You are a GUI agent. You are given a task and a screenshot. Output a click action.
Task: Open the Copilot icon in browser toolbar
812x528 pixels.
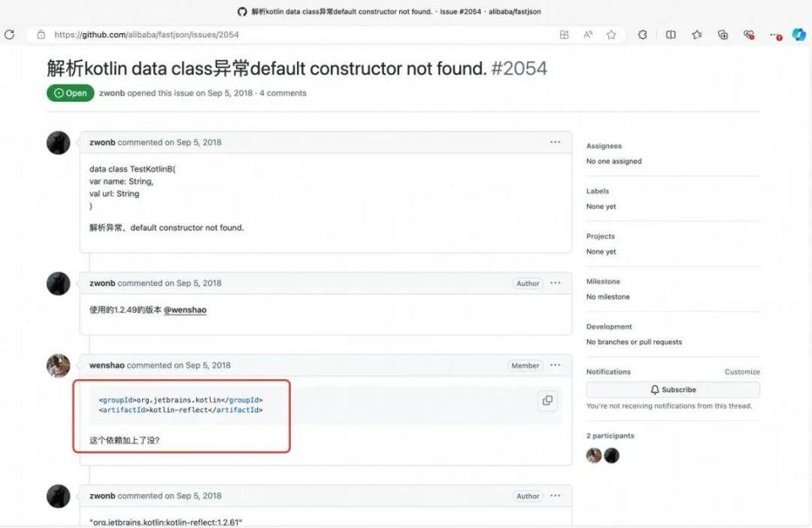tap(798, 35)
